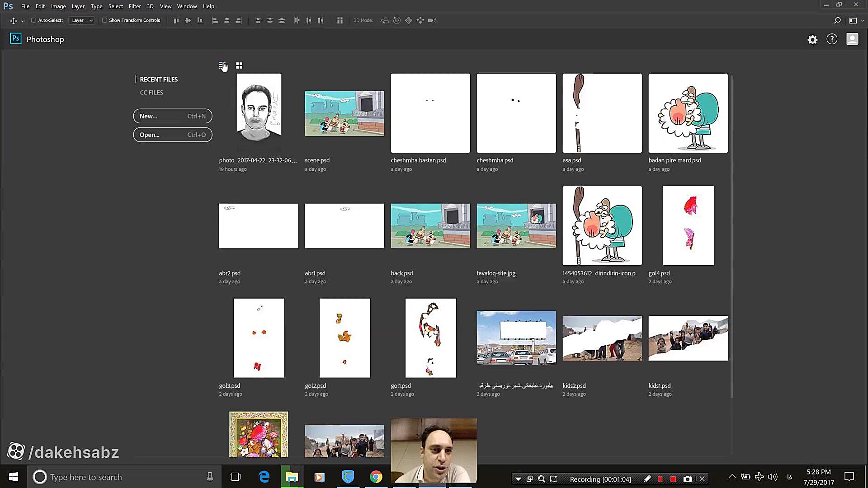Viewport: 868px width, 488px height.
Task: Select the RECENT FILES tab
Action: click(159, 80)
